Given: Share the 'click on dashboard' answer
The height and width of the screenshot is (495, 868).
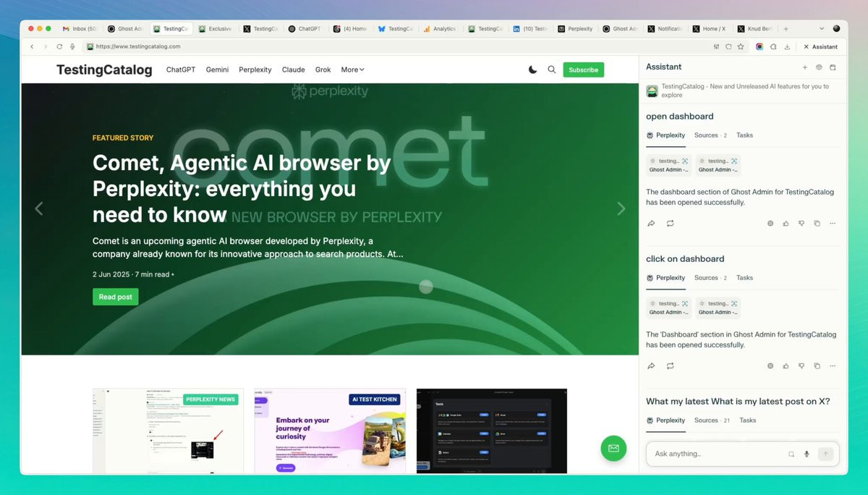Looking at the screenshot, I should (651, 366).
